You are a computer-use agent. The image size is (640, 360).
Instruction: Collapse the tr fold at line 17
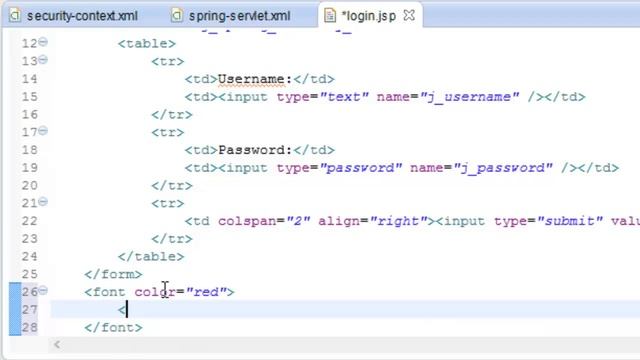(x=43, y=131)
